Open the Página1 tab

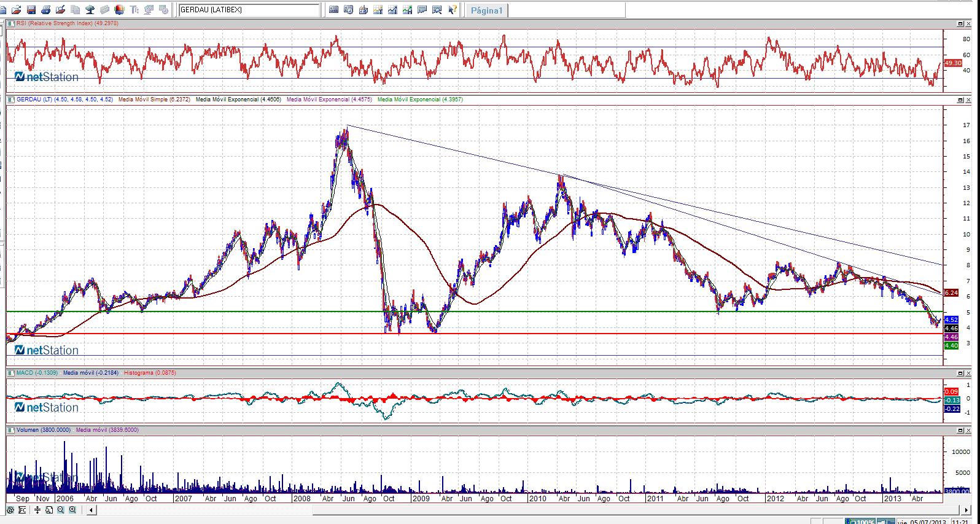point(486,10)
